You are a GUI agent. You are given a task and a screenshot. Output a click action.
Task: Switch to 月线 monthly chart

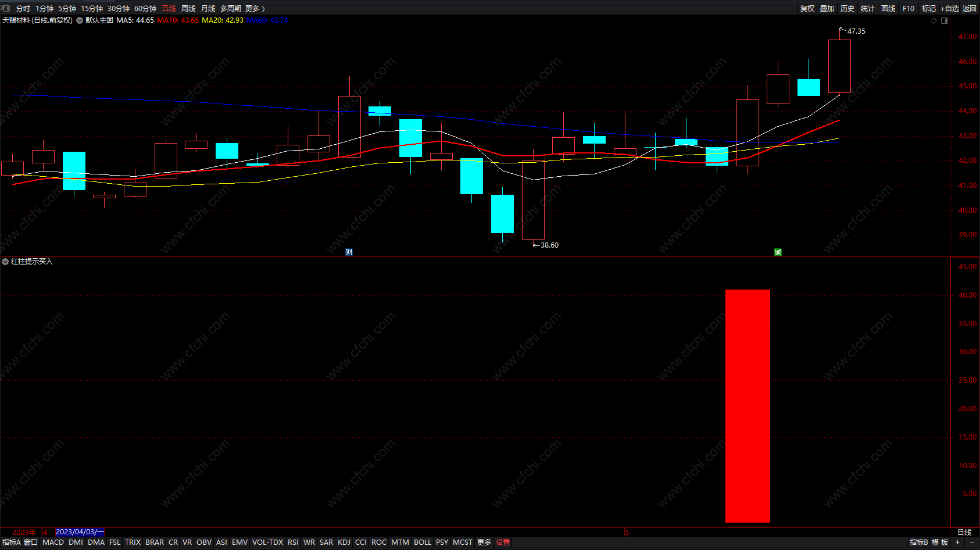click(208, 9)
